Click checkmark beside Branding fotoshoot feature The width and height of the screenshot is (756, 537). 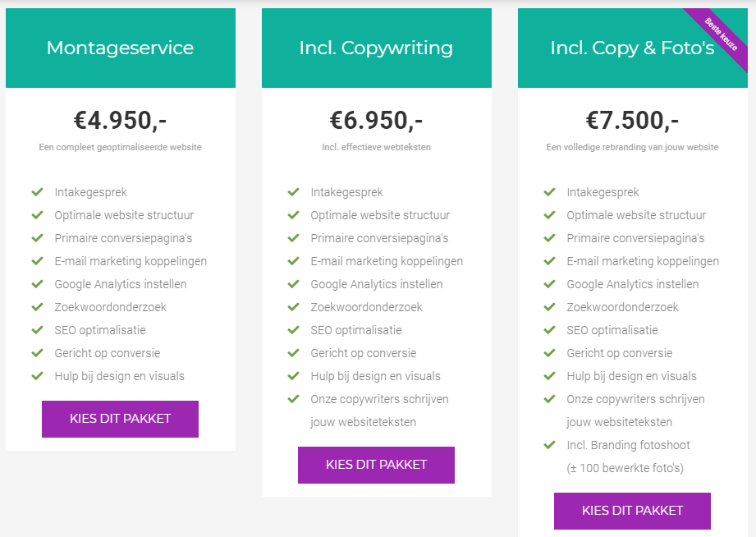[x=549, y=445]
